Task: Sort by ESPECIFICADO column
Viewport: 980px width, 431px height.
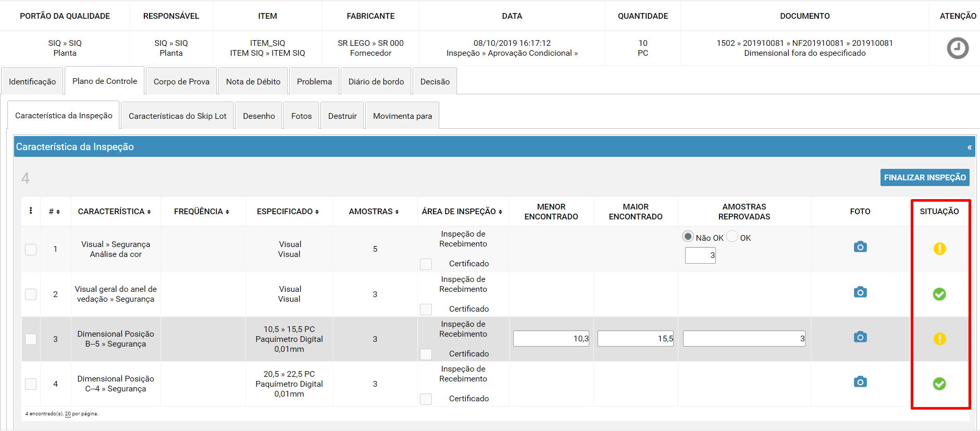Action: click(x=288, y=212)
